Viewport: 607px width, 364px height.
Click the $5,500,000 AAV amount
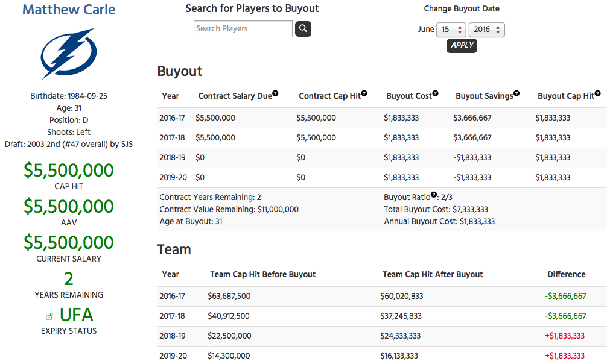(x=69, y=207)
